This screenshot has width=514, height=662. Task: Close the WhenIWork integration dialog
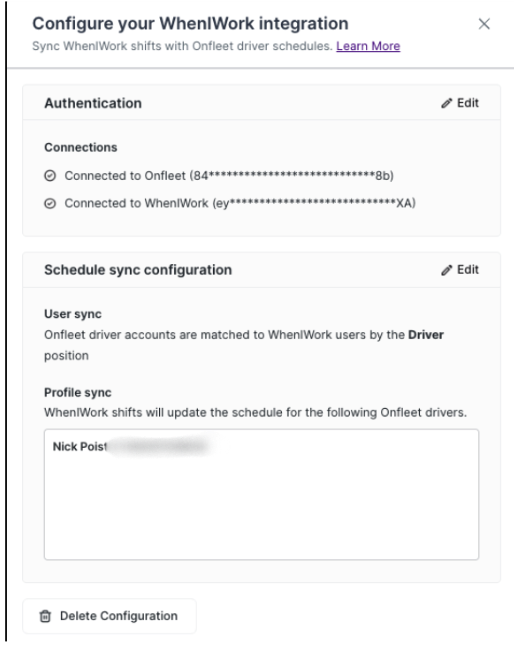pyautogui.click(x=484, y=24)
